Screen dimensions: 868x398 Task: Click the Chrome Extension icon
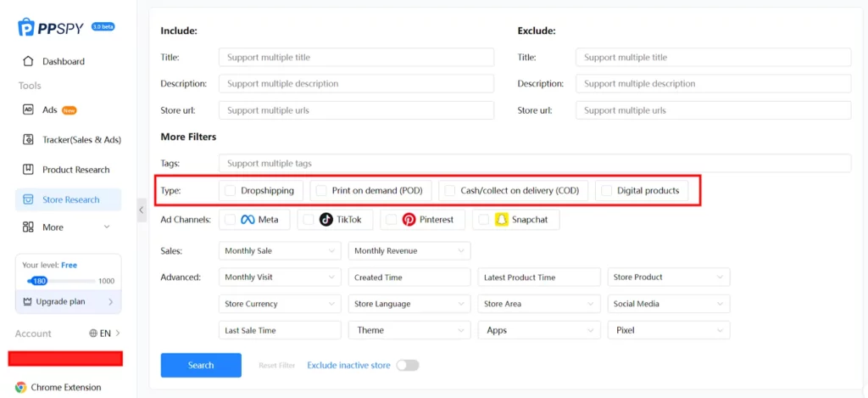coord(20,387)
